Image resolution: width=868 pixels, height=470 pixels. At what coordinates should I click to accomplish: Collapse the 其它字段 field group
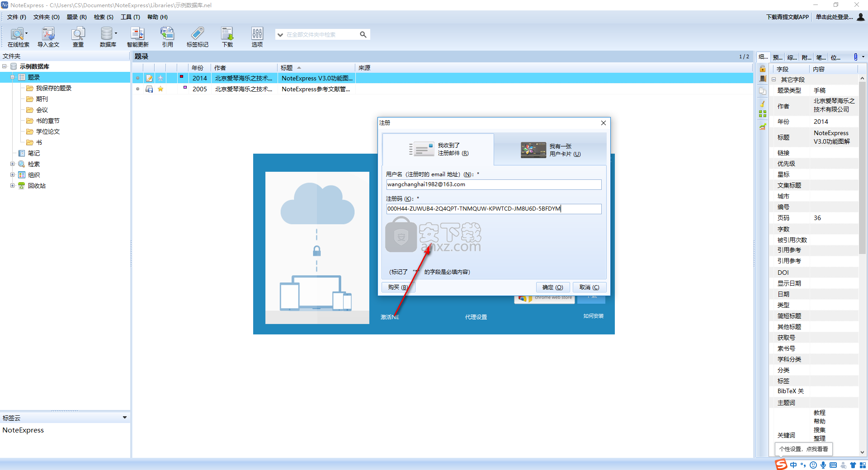(774, 79)
